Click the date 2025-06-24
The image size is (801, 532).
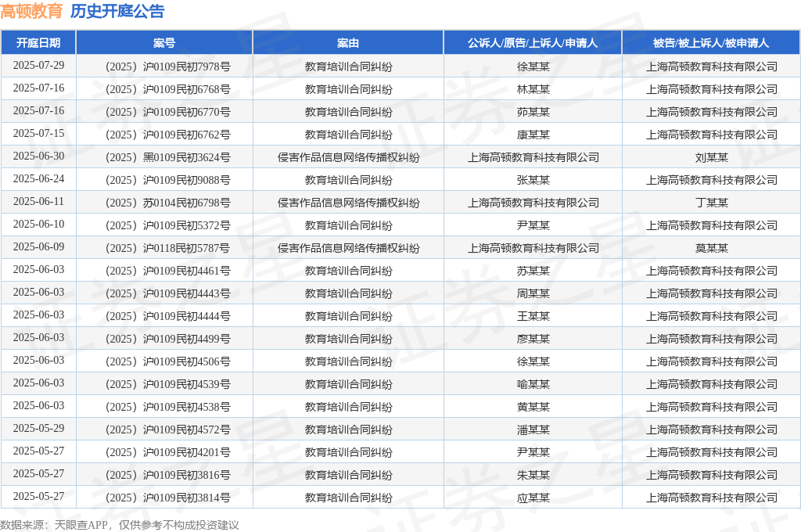tap(39, 179)
